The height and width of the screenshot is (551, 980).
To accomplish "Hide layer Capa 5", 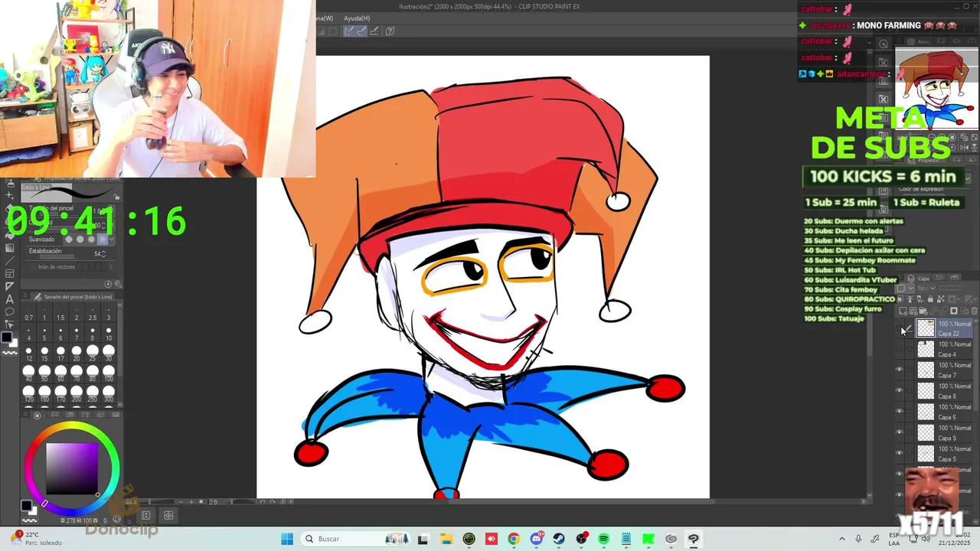I will click(x=900, y=453).
